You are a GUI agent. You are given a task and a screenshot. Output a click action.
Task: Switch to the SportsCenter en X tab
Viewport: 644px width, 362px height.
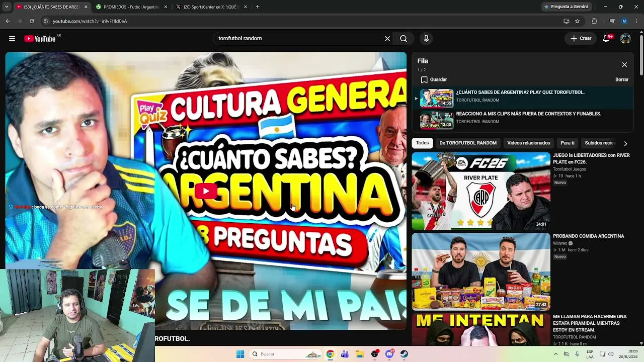(x=211, y=7)
